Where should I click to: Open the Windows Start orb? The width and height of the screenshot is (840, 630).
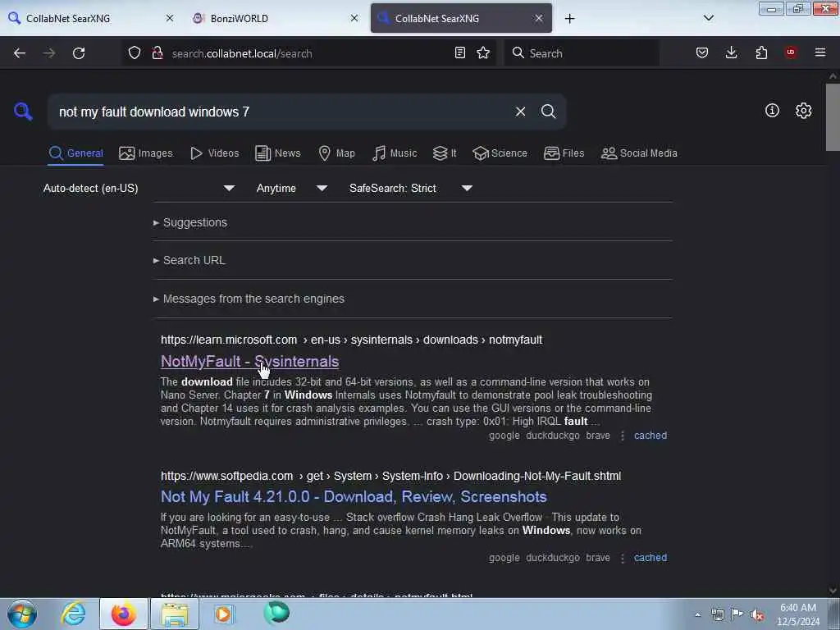point(22,614)
